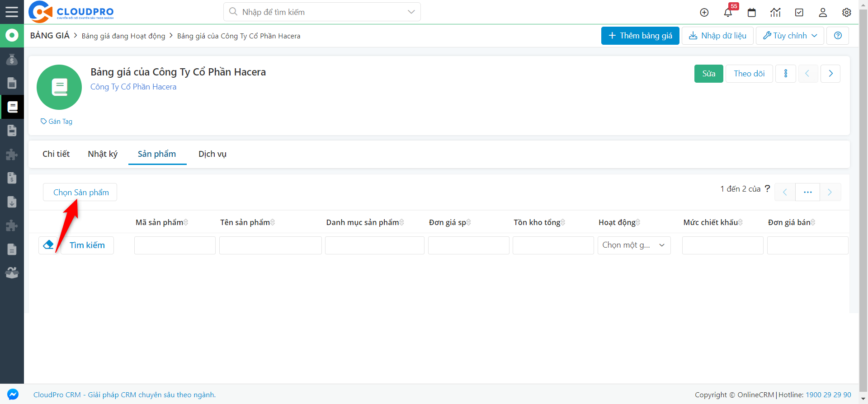
Task: Sort by Đơn giá sp column
Action: pos(450,222)
